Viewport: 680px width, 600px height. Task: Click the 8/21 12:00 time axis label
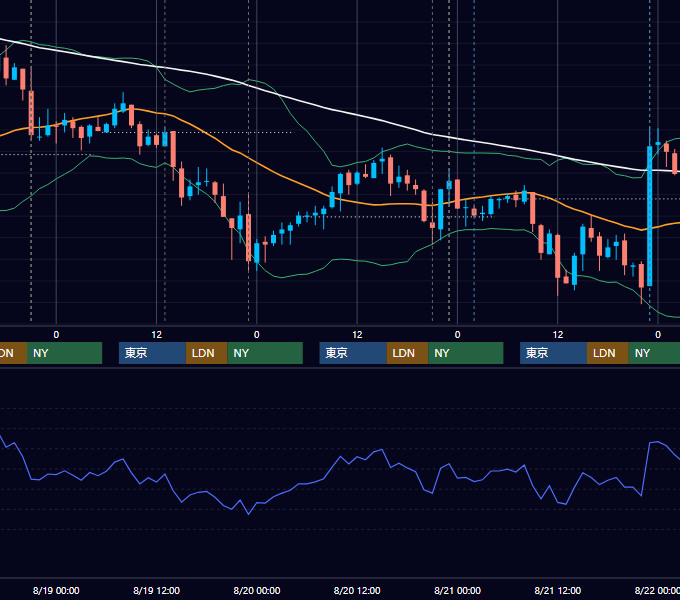coord(558,590)
